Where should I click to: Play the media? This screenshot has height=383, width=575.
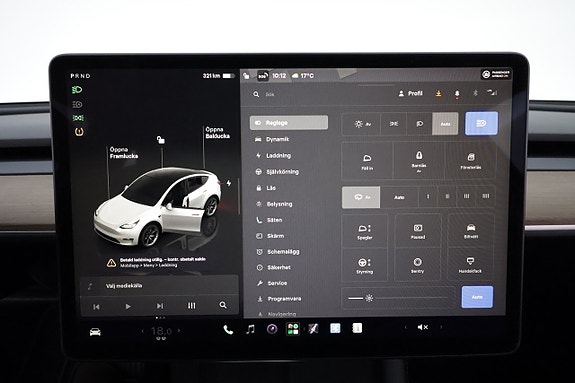(128, 306)
